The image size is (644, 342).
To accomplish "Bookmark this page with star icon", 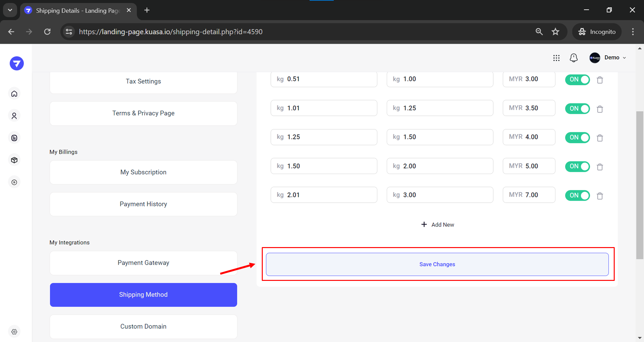I will point(555,32).
